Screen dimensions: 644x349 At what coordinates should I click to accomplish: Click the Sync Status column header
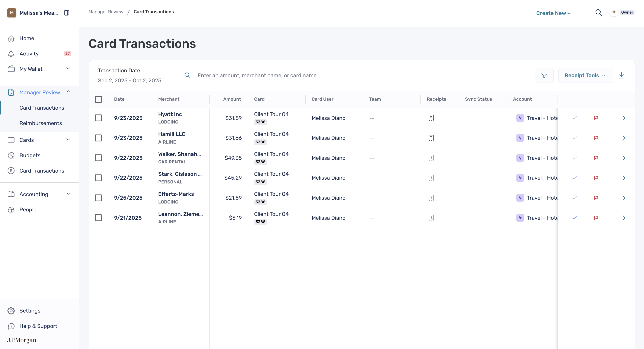tap(478, 99)
